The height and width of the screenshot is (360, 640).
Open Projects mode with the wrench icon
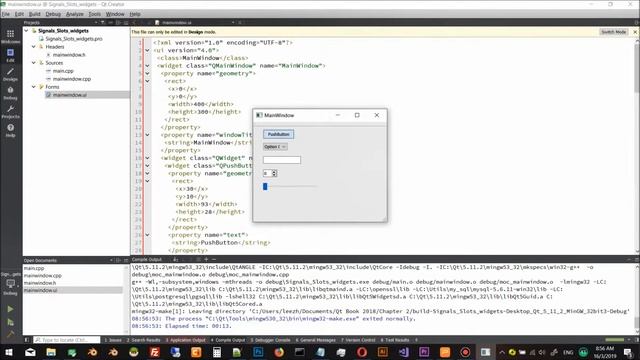(10, 111)
